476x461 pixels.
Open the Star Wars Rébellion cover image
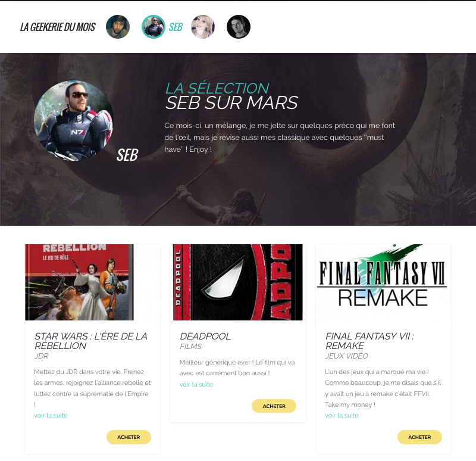pyautogui.click(x=79, y=282)
